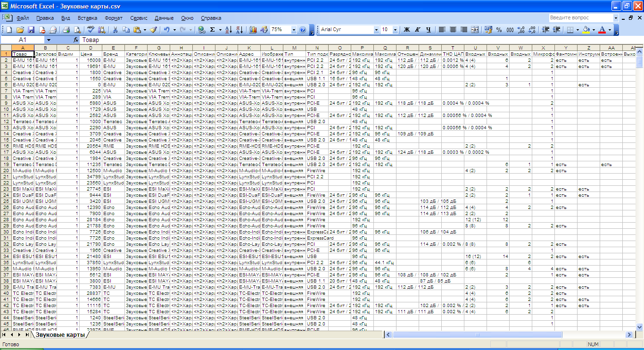Decrease decimal places

pyautogui.click(x=532, y=30)
